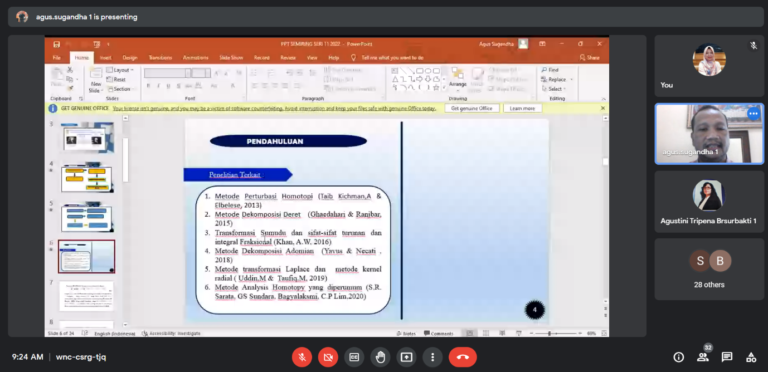Unmute the microphone in Meet
768x372 pixels.
pyautogui.click(x=302, y=357)
